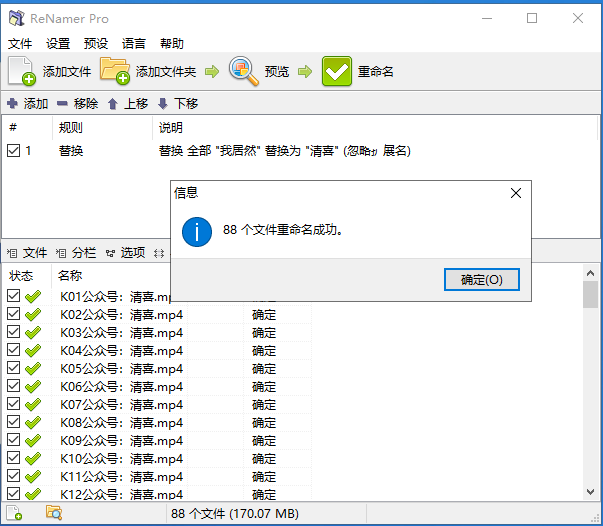Select file K07公众号：清喜.mp4
Image resolution: width=603 pixels, height=526 pixels.
tap(122, 404)
